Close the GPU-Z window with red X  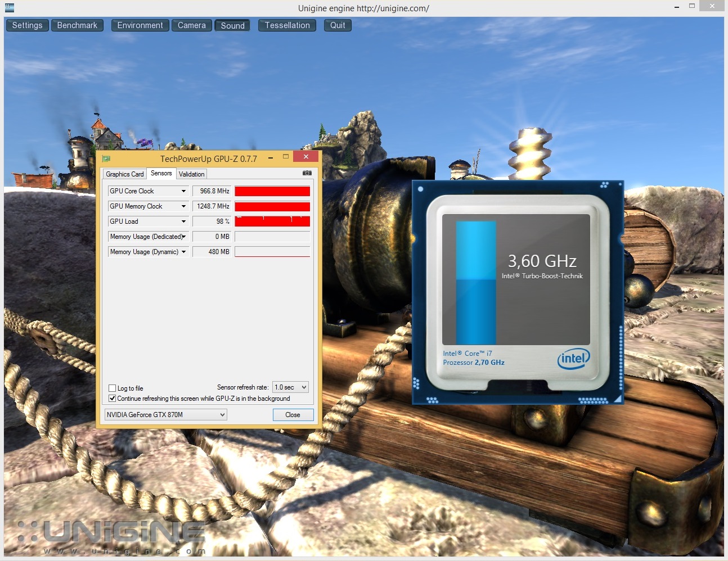(306, 157)
